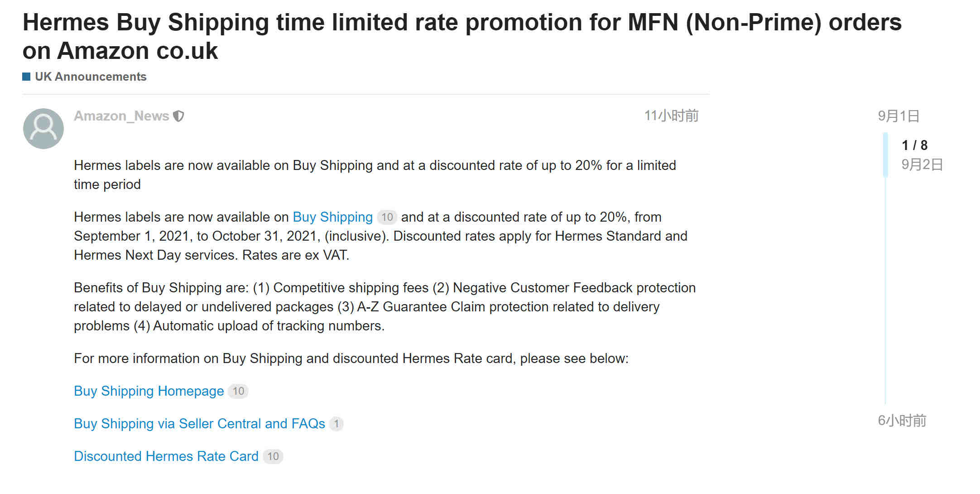Open the Amazon_News username profile
Screen dimensions: 980x494
tap(121, 116)
